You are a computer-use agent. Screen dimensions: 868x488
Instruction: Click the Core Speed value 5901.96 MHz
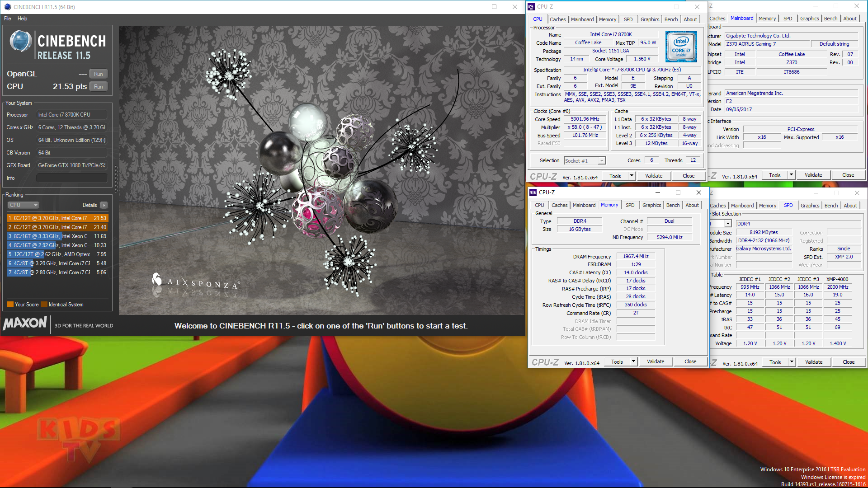tap(585, 119)
